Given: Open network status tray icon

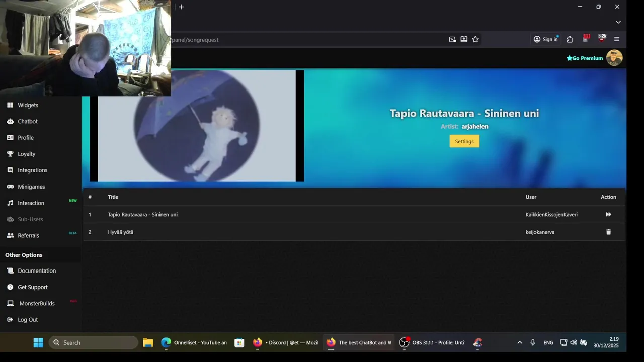Looking at the screenshot, I should coord(564,342).
